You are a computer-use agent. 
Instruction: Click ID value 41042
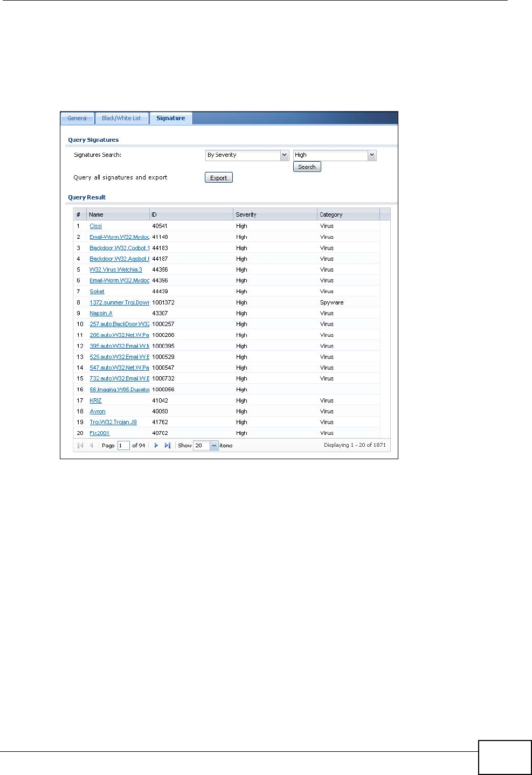click(x=160, y=400)
